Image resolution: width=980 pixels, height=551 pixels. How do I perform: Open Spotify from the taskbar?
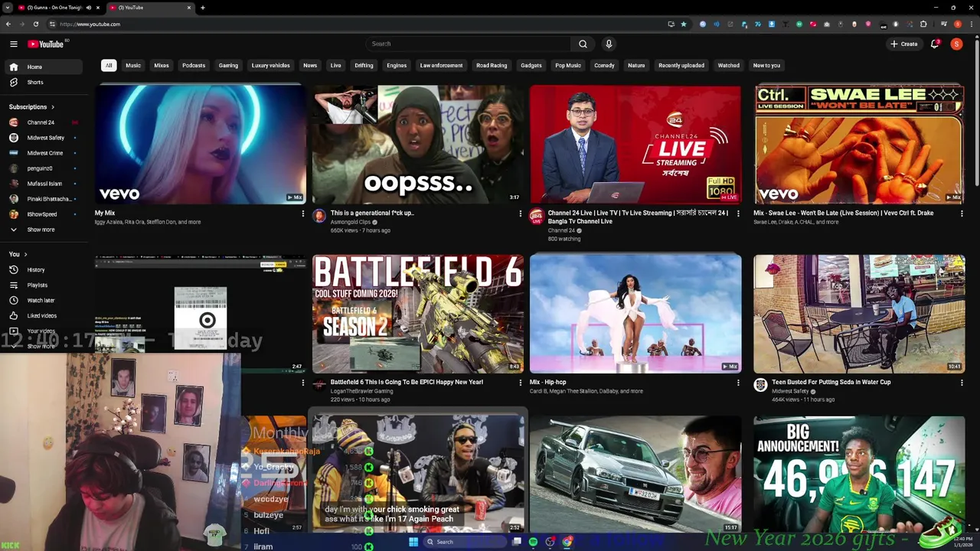533,542
